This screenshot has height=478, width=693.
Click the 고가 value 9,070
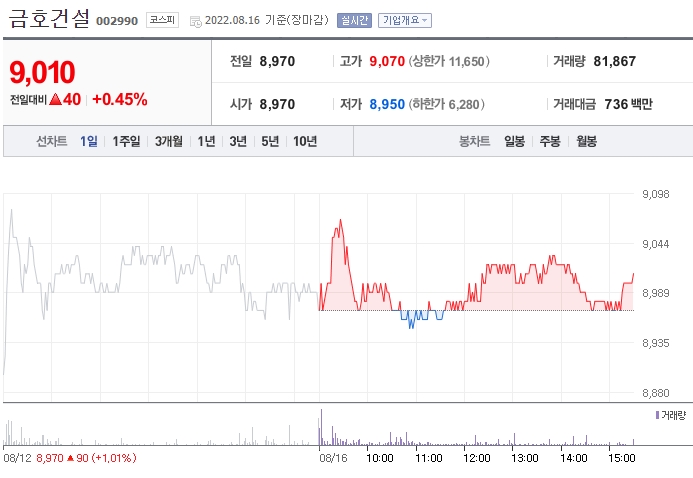tap(387, 61)
